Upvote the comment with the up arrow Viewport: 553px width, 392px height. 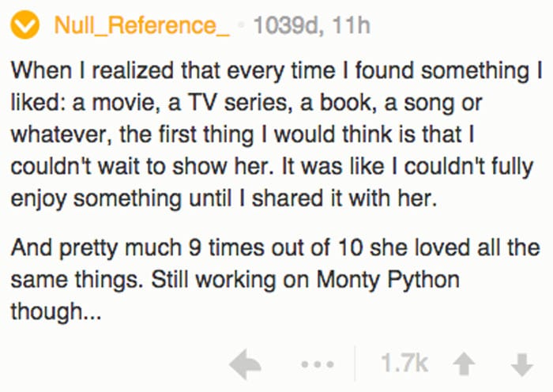[464, 364]
